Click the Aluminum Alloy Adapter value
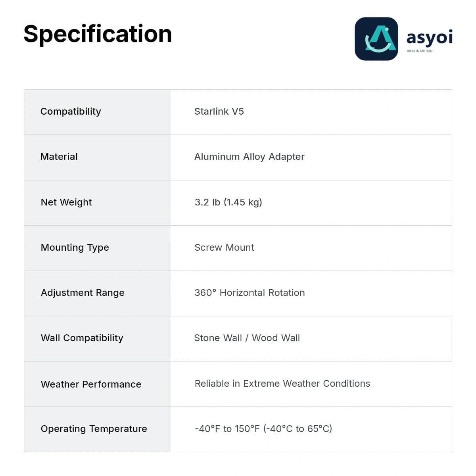The image size is (476, 476). coord(250,157)
